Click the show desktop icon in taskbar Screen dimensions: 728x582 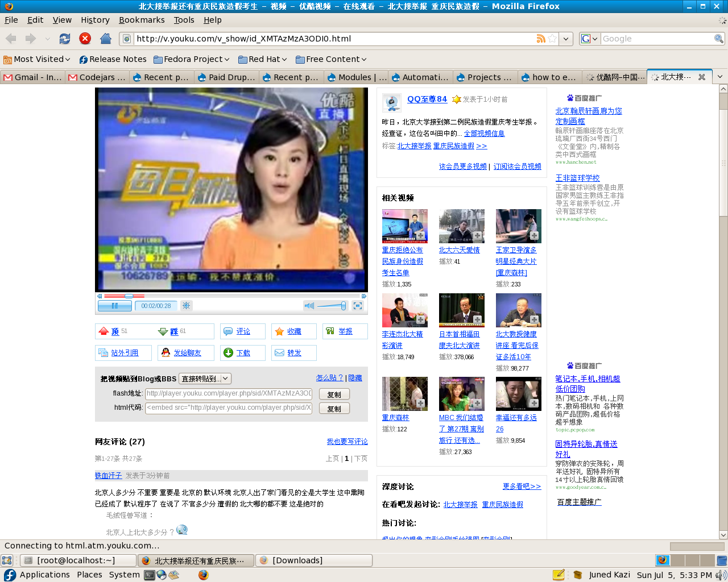[7, 560]
